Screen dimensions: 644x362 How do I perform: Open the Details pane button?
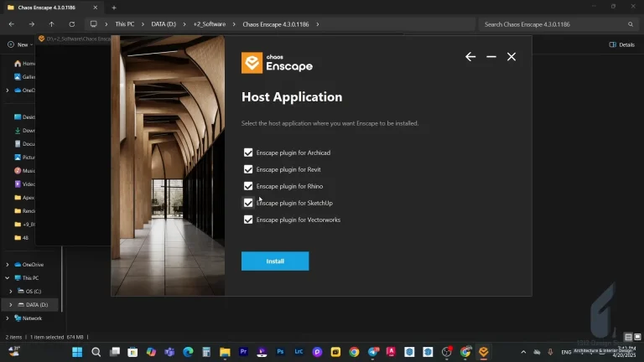[x=622, y=44]
